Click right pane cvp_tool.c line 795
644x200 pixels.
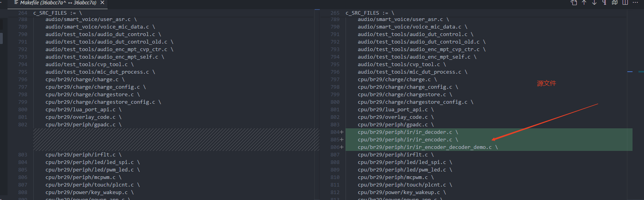402,65
